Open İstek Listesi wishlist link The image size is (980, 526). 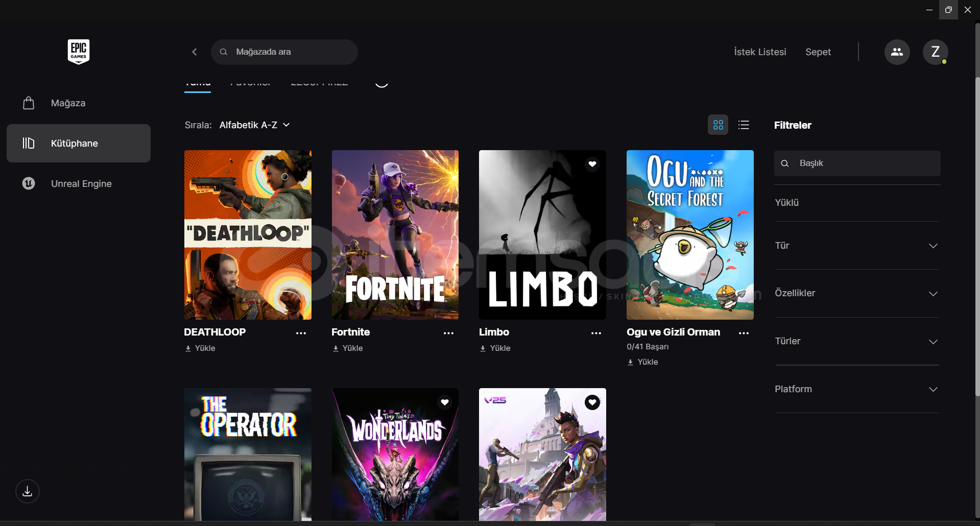tap(760, 52)
